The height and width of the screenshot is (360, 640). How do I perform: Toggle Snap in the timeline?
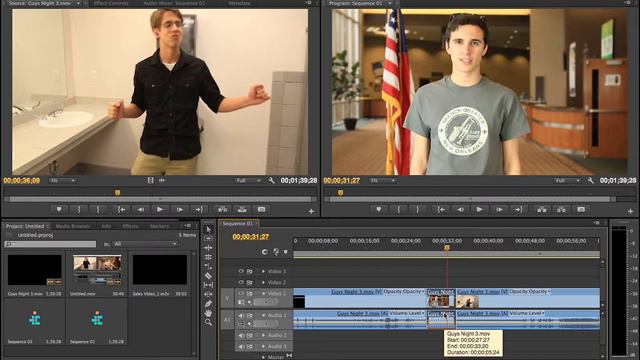click(x=265, y=252)
